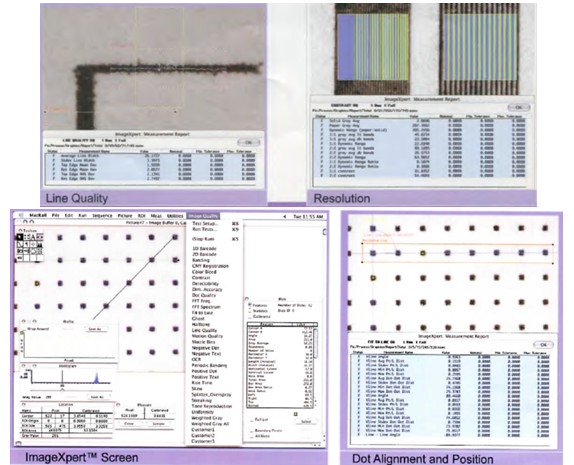Select the arrow pointer tool in Toolbox
The height and width of the screenshot is (465, 574).
click(x=20, y=237)
